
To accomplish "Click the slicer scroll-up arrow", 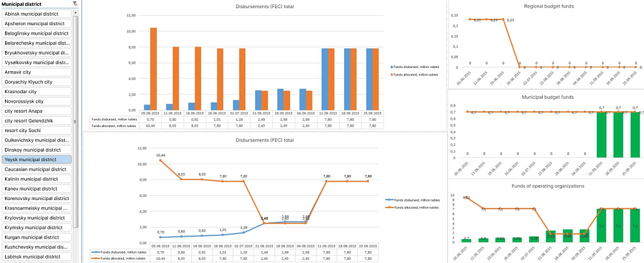I will (x=76, y=12).
